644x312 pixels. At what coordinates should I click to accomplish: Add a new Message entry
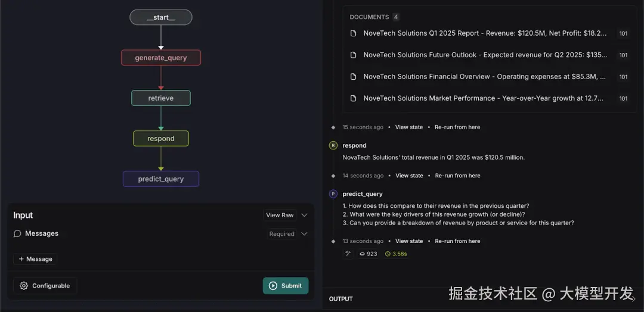(x=35, y=259)
